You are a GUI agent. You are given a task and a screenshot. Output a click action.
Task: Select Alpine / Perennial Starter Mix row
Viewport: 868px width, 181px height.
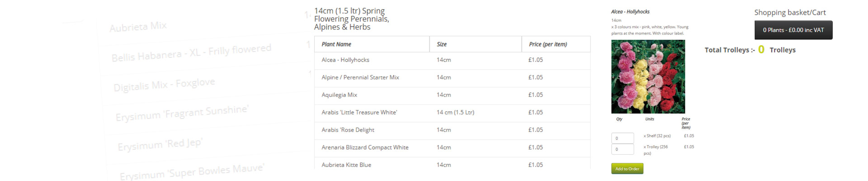pyautogui.click(x=452, y=78)
